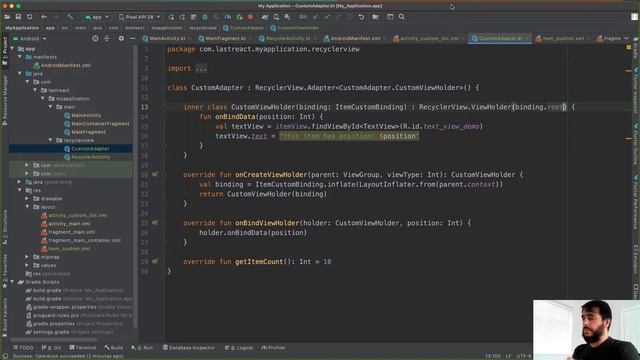Click override gutter icon beside onCreateViewHolder
Viewport: 640px width, 360px height.
click(155, 174)
